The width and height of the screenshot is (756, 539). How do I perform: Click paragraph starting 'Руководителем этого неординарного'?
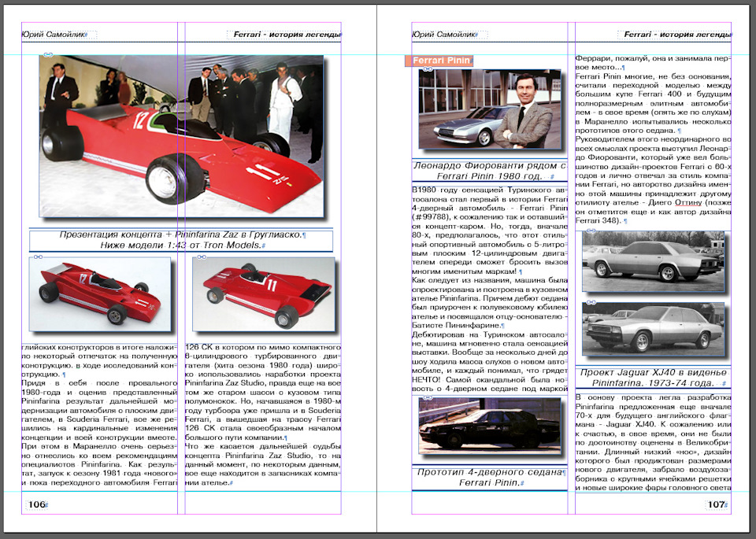654,180
